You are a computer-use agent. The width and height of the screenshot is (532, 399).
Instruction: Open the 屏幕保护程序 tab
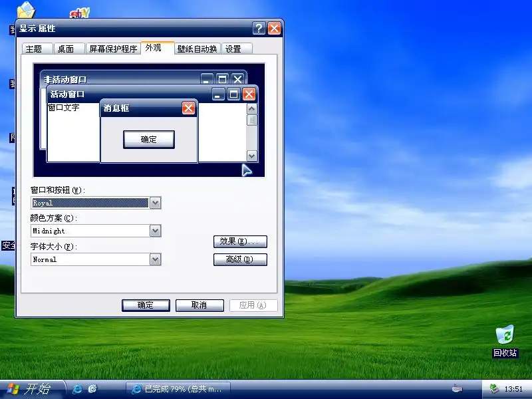point(113,49)
